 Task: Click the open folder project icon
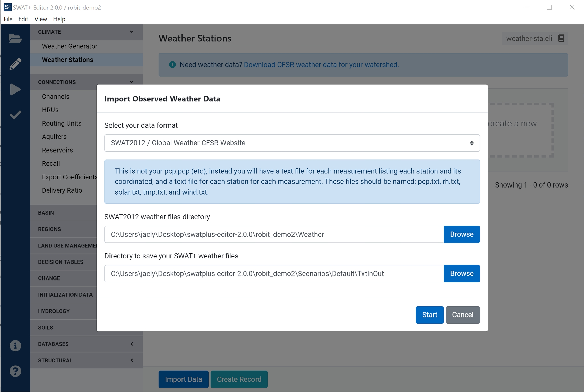(15, 39)
